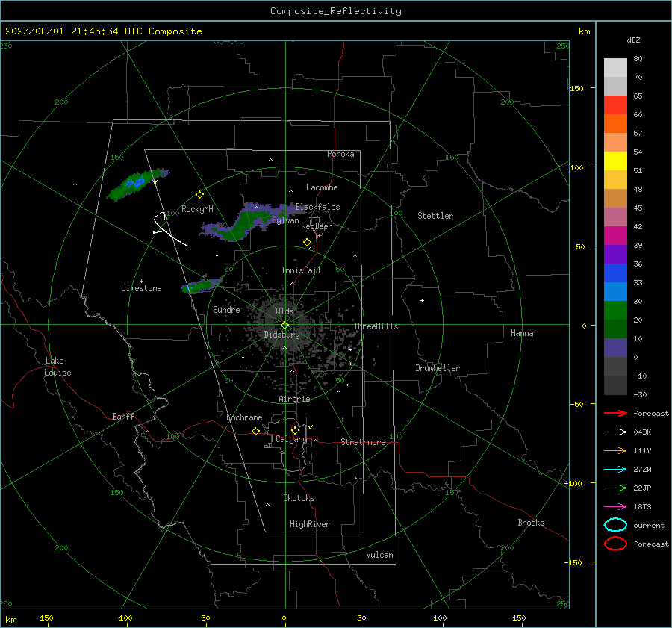The height and width of the screenshot is (628, 672).
Task: Click the 'Drumheller' map label
Action: point(438,368)
